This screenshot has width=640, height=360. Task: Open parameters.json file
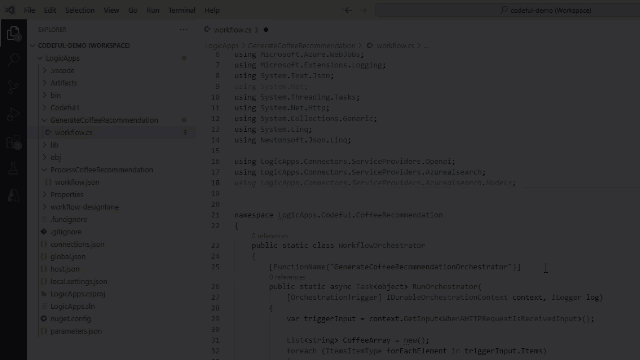pyautogui.click(x=76, y=331)
